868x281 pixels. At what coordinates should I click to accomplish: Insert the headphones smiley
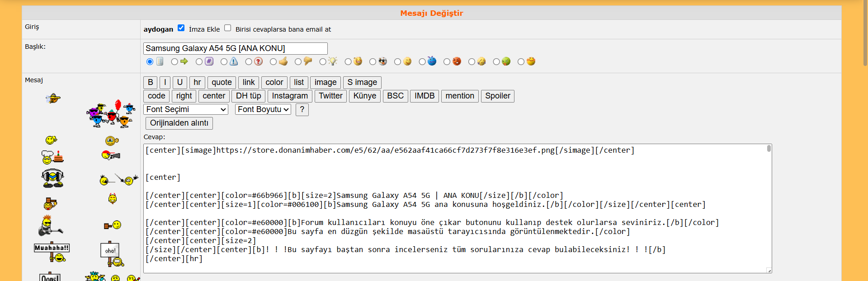click(53, 178)
